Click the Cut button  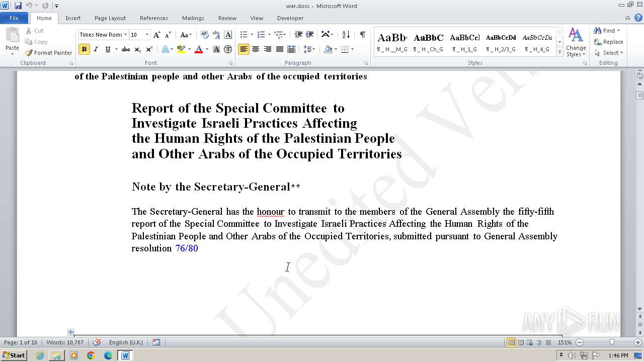pos(35,31)
